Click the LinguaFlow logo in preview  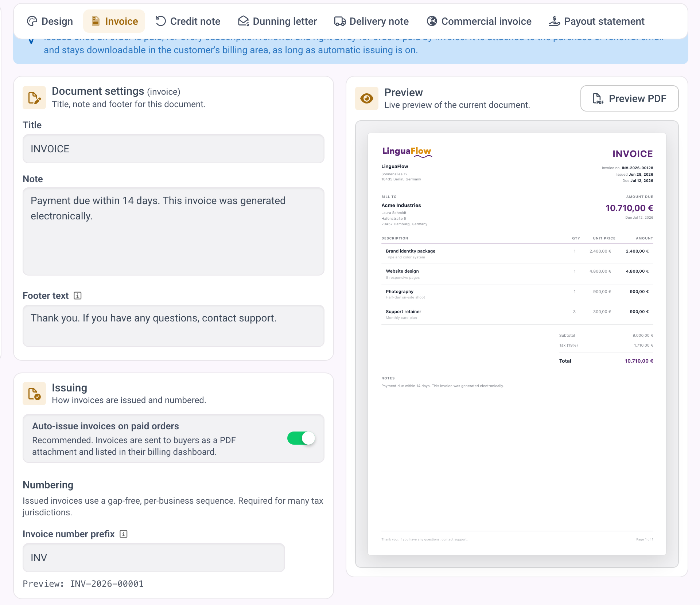coord(407,152)
